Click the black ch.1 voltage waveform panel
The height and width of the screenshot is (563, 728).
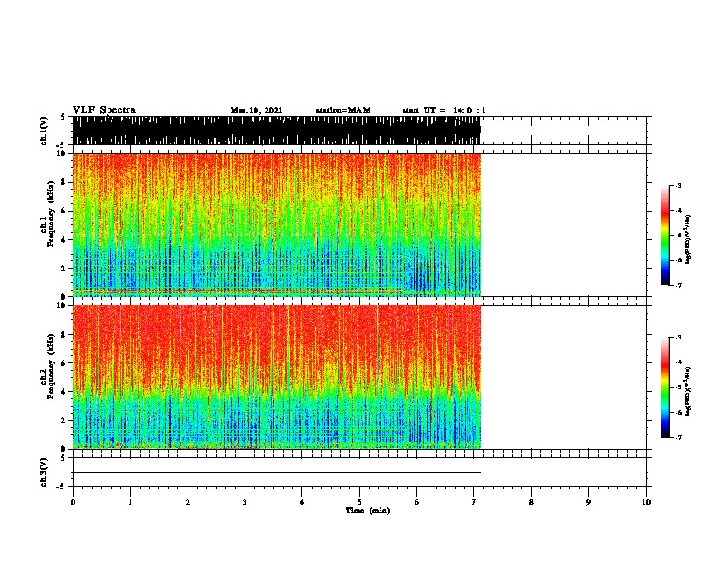277,131
